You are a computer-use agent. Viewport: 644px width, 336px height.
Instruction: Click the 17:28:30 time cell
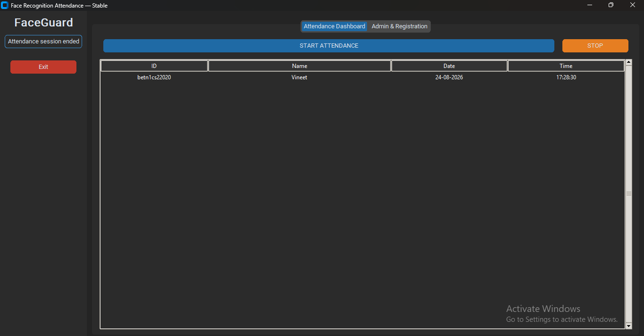pos(566,77)
